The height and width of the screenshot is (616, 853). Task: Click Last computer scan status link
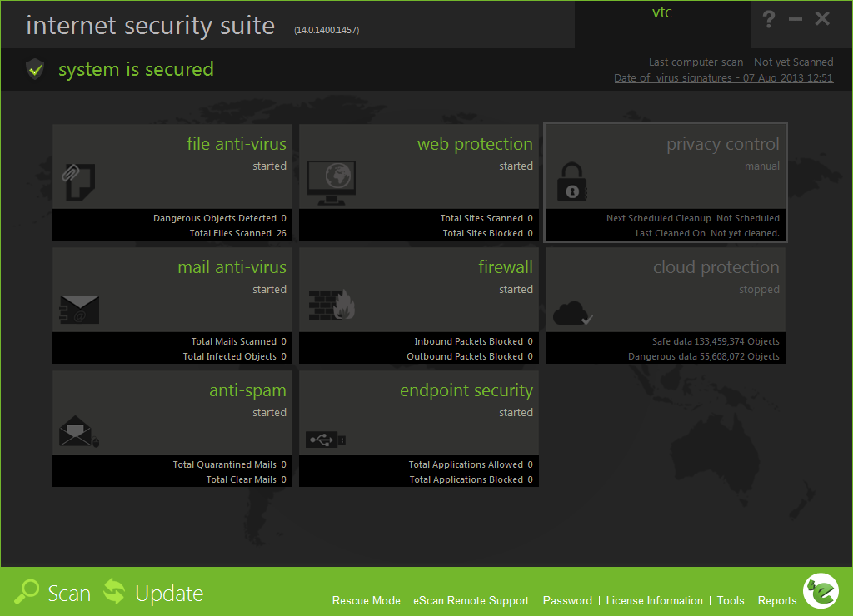click(741, 62)
